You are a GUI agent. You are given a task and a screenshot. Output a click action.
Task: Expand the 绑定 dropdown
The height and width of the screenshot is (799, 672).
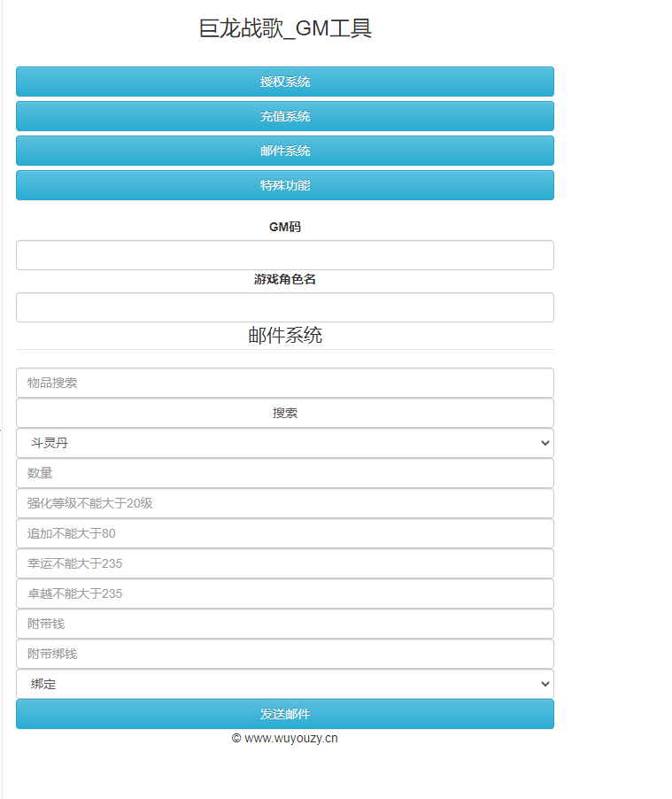[x=285, y=684]
